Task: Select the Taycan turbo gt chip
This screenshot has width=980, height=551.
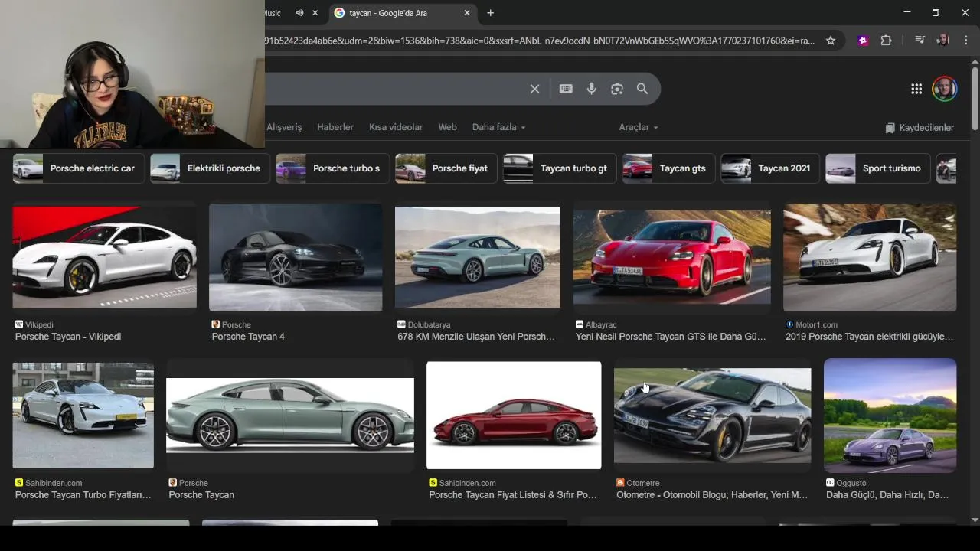Action: 559,168
